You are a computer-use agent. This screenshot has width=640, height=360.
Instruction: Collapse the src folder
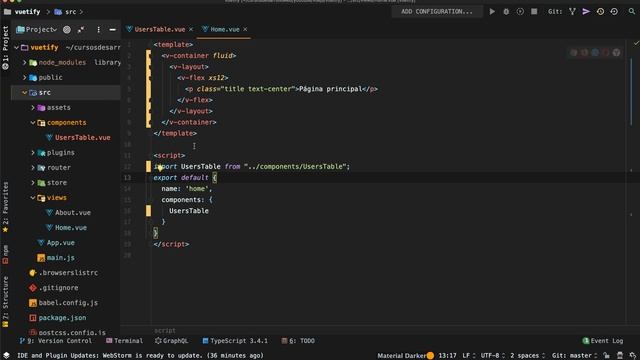(24, 93)
